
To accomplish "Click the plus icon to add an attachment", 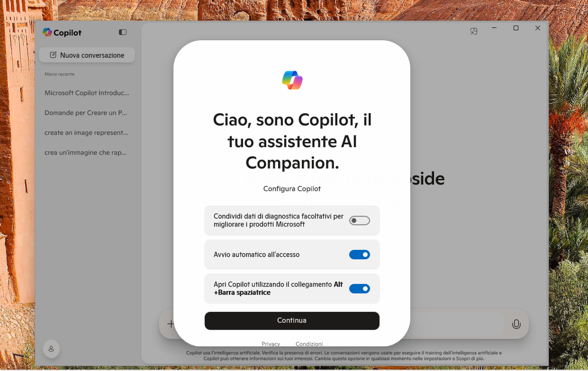I will [x=170, y=324].
